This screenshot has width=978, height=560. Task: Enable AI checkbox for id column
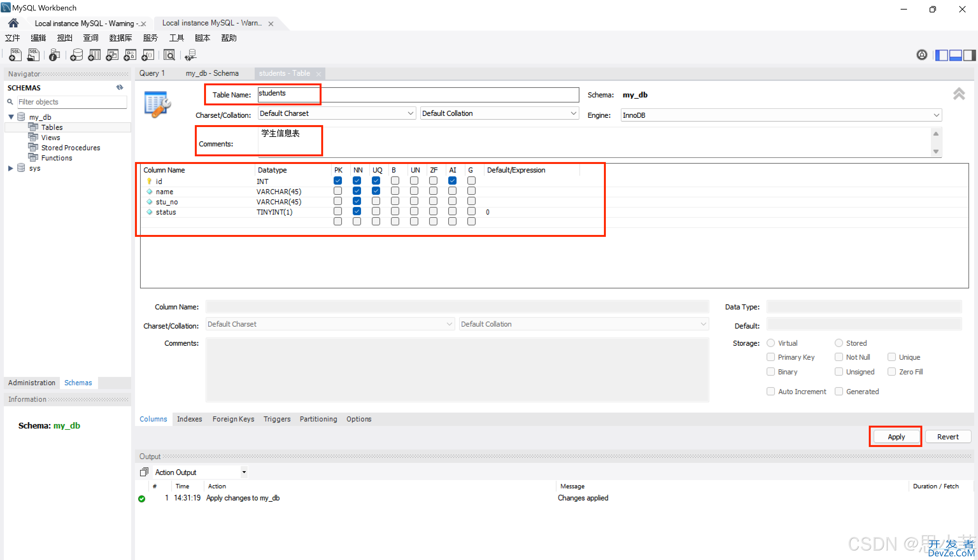453,181
